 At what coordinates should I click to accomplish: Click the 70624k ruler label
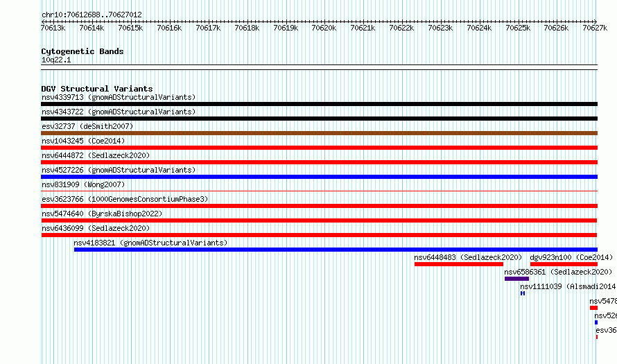[479, 28]
